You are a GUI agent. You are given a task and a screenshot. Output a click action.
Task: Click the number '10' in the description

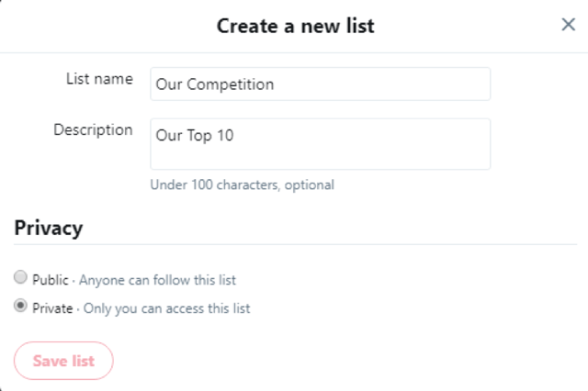coord(224,135)
